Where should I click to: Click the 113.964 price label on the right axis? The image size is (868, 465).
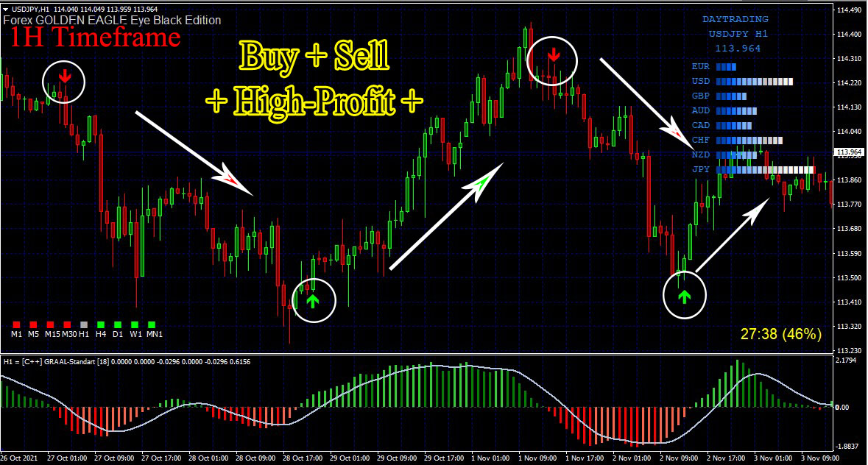pyautogui.click(x=848, y=152)
